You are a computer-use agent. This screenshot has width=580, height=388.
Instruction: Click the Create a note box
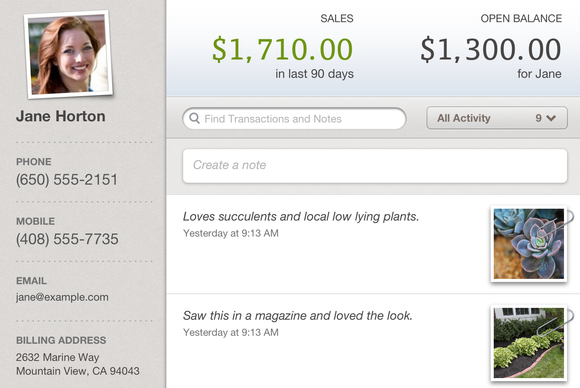tap(375, 166)
